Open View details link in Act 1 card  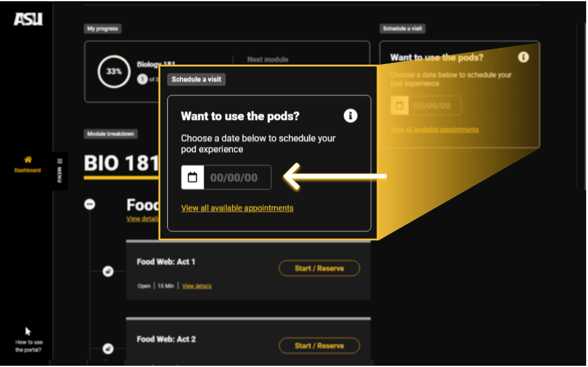click(197, 286)
